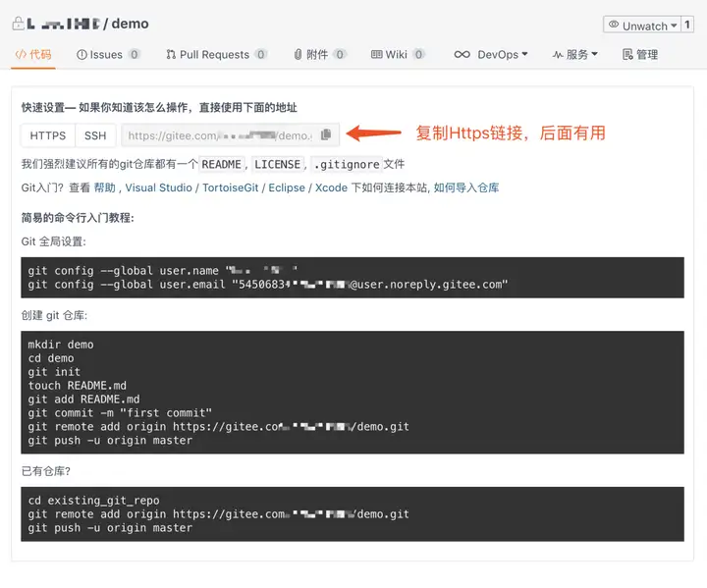707x588 pixels.
Task: Click the Pull Requests count badge 0
Action: 260,55
